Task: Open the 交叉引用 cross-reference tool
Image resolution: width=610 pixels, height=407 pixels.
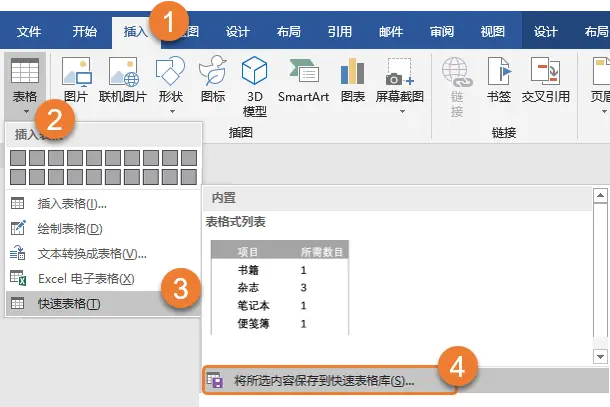Action: [545, 80]
